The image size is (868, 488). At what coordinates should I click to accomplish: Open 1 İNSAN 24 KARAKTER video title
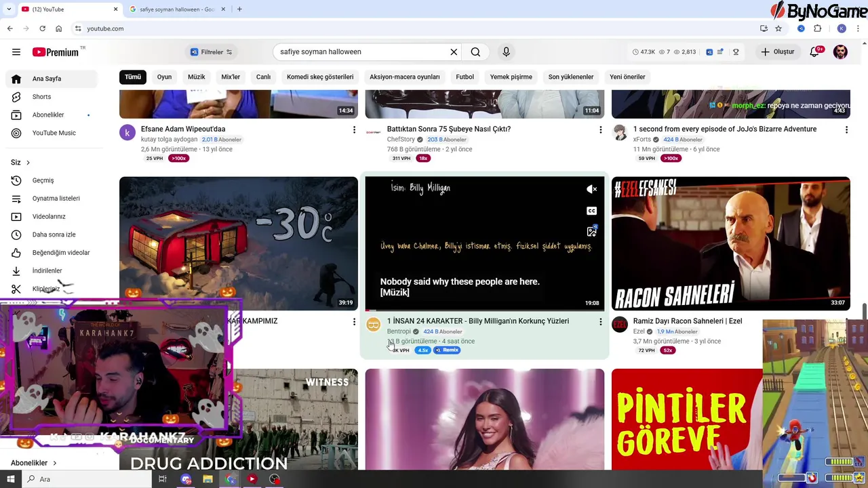[478, 321]
